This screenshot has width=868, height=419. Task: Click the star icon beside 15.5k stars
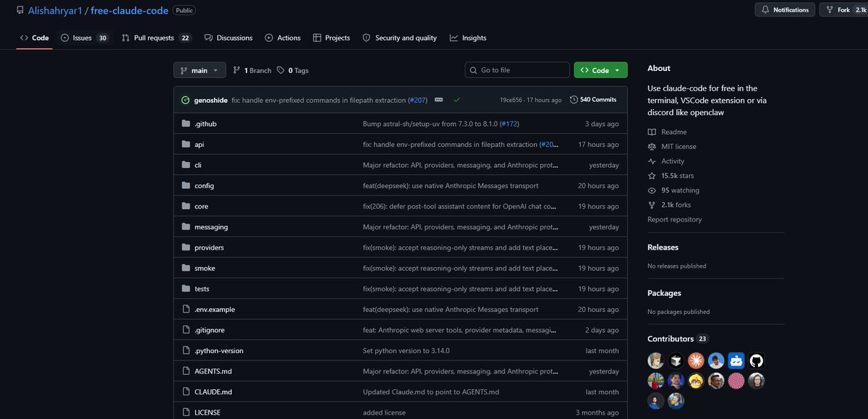(x=652, y=176)
